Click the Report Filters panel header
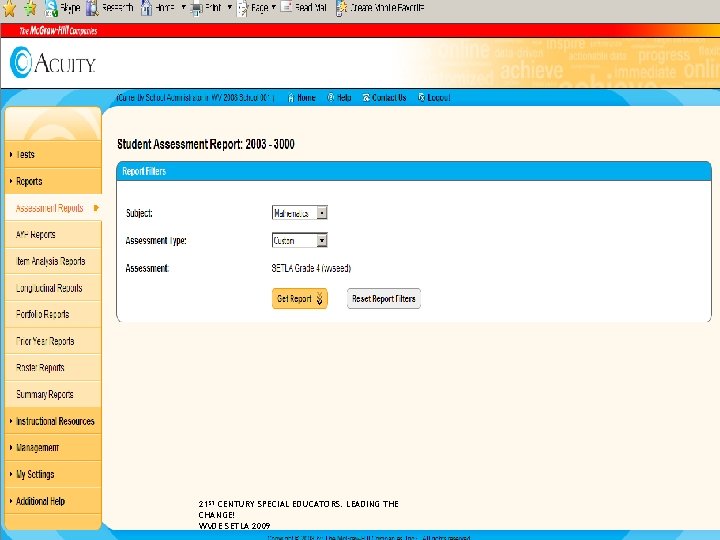Viewport: 720px width, 540px height. click(x=414, y=171)
